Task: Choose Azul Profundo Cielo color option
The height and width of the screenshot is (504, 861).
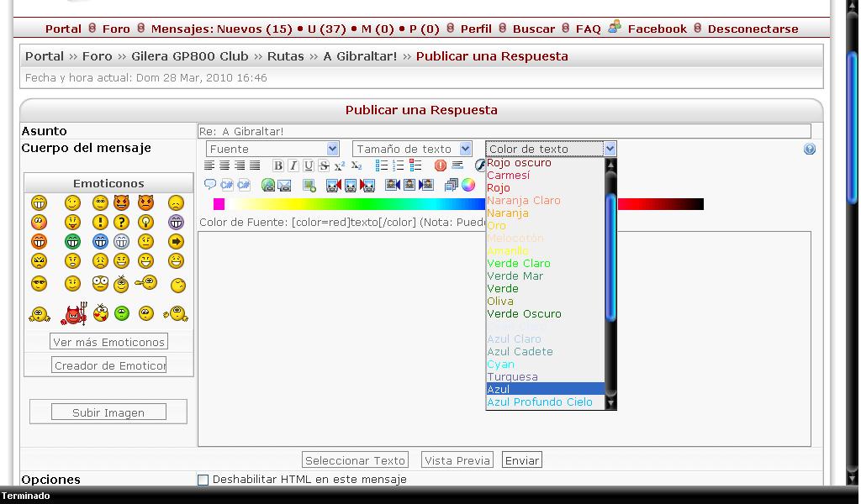Action: (x=540, y=402)
